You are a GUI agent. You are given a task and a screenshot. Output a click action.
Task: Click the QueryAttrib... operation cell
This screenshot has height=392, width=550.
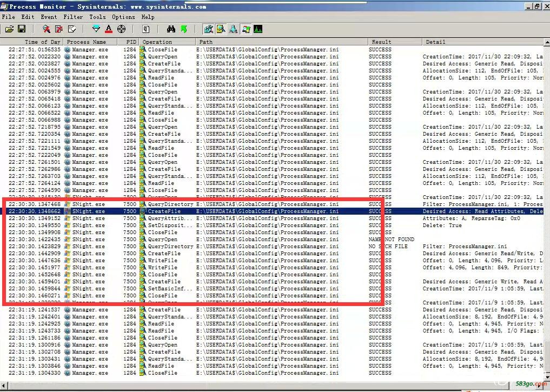[x=170, y=218]
